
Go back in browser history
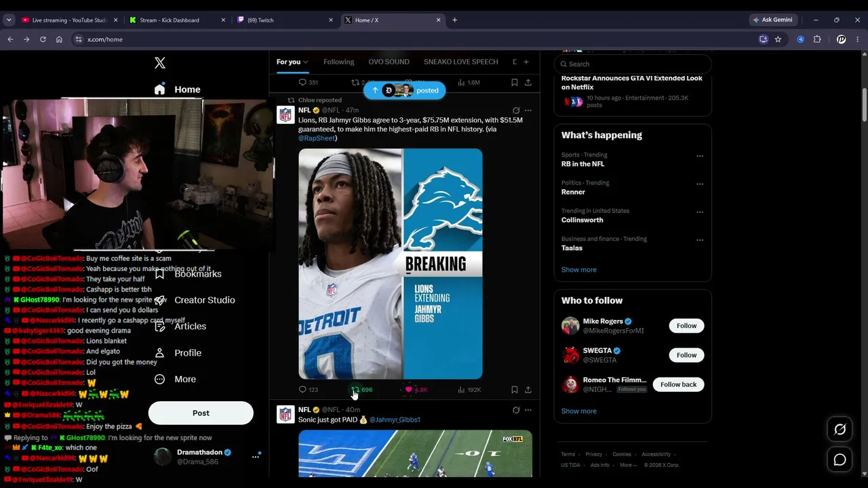click(10, 39)
